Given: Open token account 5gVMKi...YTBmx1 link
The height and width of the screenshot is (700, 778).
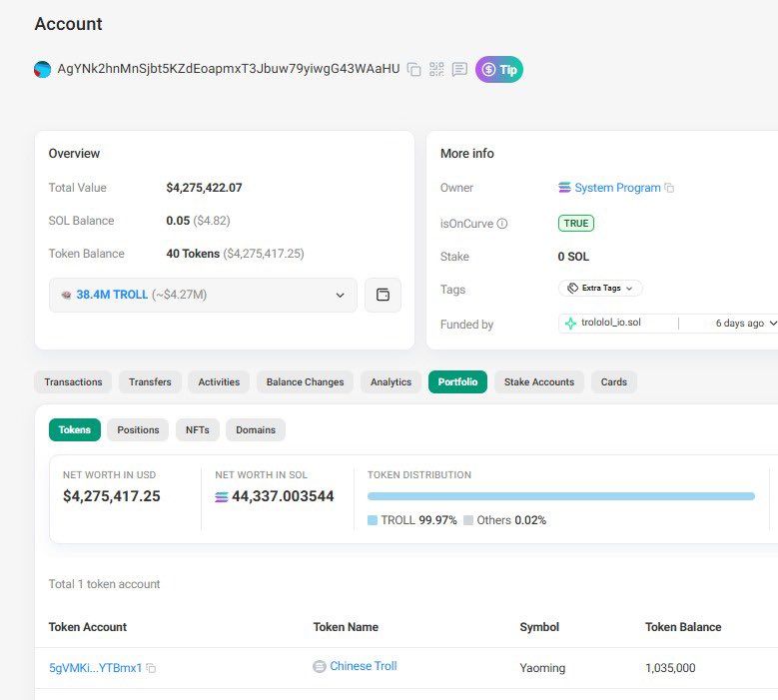Looking at the screenshot, I should coord(95,668).
